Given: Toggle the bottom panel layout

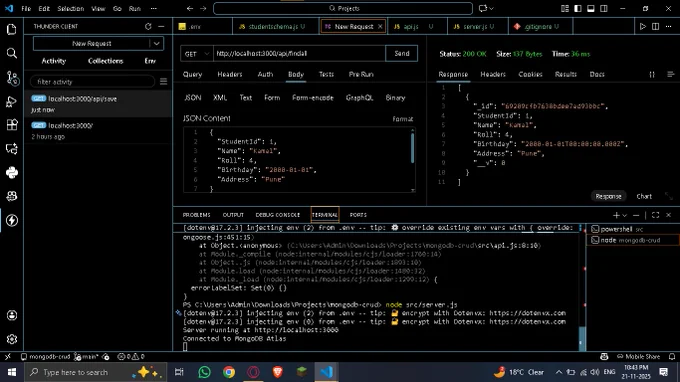Looking at the screenshot, I should click(x=591, y=8).
